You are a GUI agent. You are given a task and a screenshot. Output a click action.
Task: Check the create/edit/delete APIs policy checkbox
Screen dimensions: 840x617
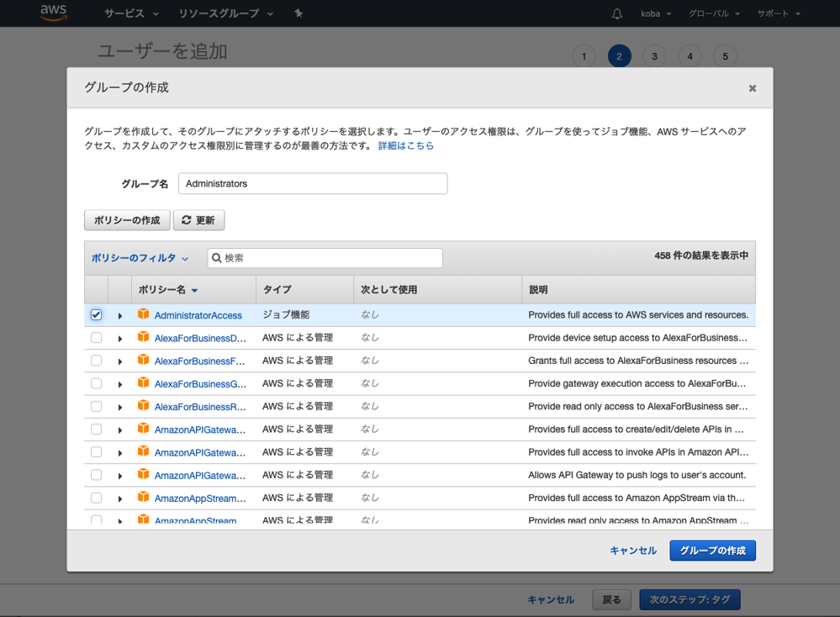coord(96,429)
